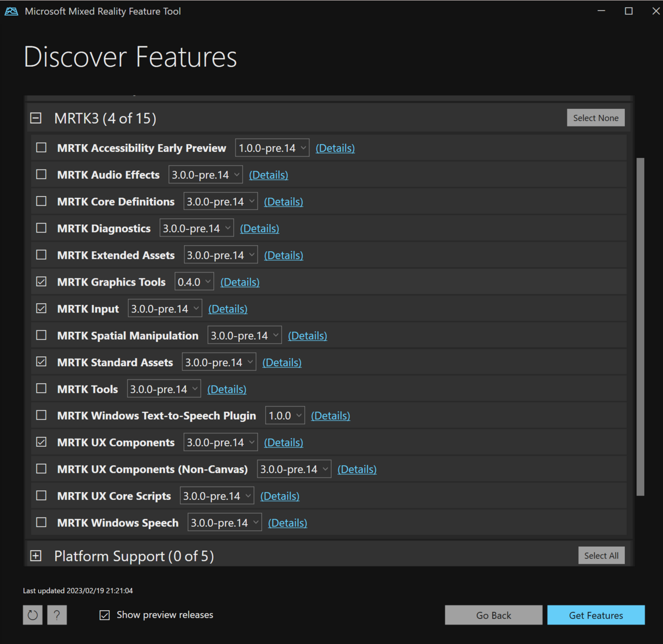The height and width of the screenshot is (644, 663).
Task: Open MRTK Tools version dropdown
Action: click(164, 389)
